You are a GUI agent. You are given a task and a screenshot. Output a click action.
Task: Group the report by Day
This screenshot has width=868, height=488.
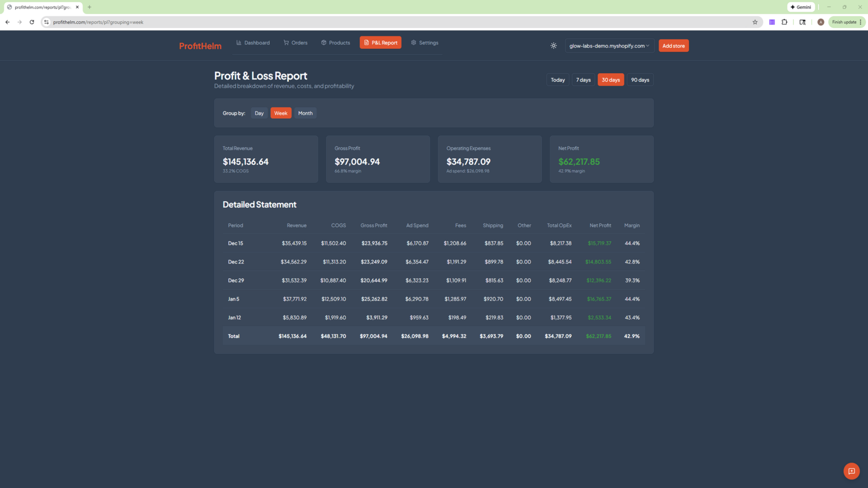[x=259, y=113]
